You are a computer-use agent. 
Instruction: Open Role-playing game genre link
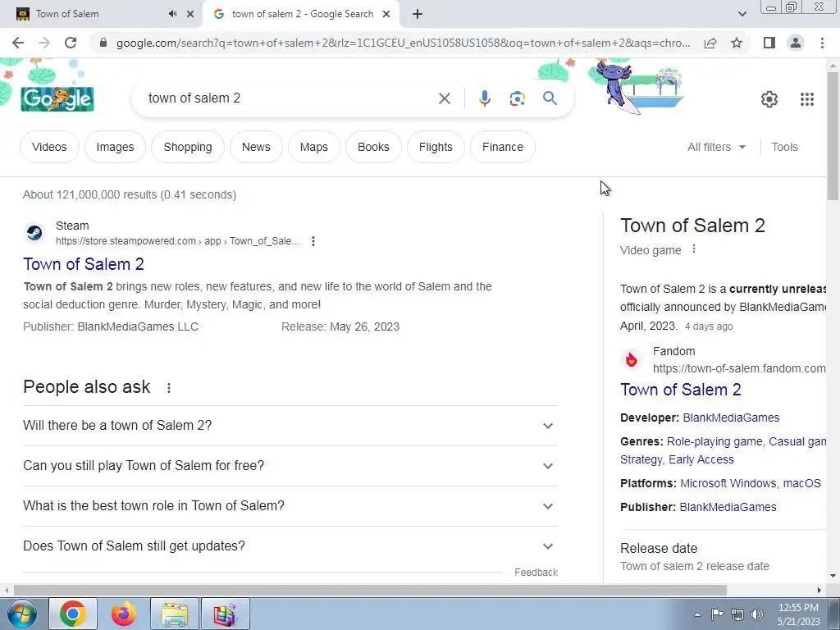[714, 441]
